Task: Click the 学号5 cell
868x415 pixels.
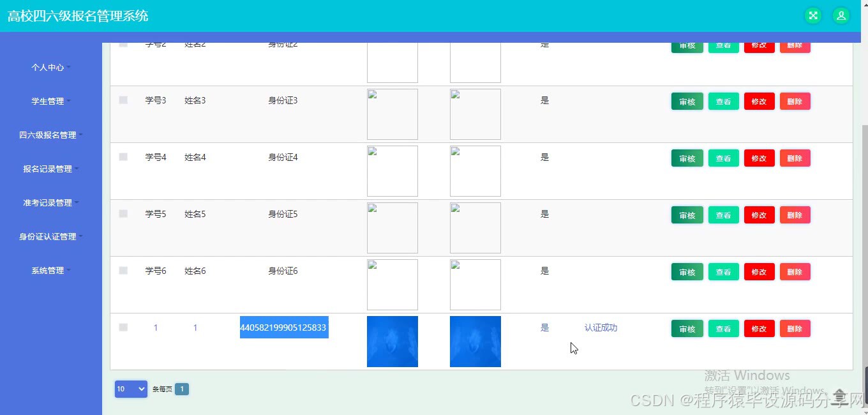Action: coord(156,214)
